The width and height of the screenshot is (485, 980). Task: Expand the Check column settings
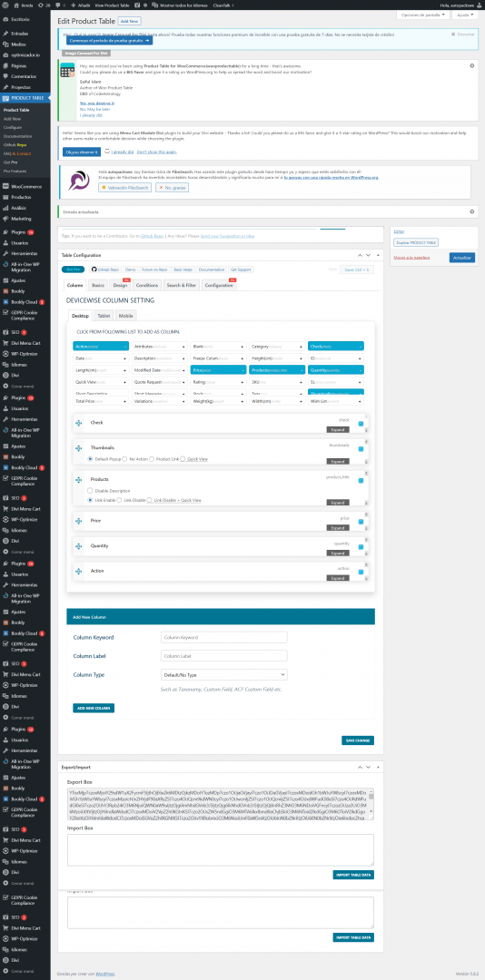[x=337, y=430]
